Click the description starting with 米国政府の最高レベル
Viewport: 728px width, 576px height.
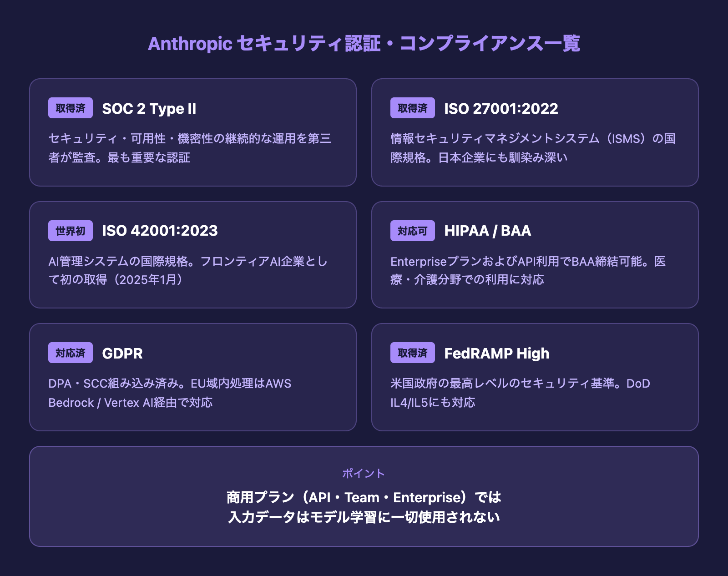520,393
